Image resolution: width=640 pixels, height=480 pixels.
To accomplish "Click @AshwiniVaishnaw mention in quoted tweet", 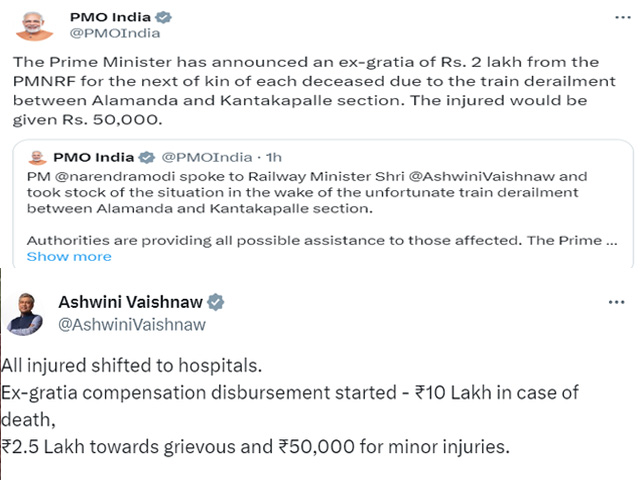I will 482,176.
